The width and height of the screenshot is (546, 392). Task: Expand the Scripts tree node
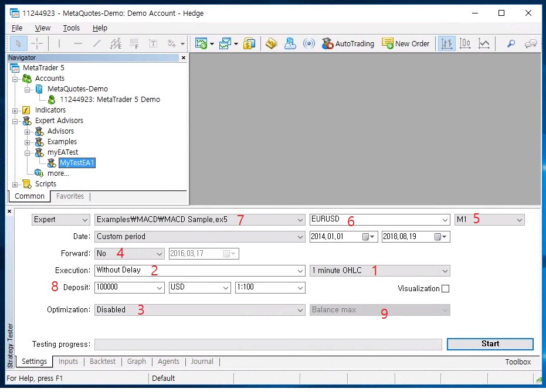(x=15, y=185)
